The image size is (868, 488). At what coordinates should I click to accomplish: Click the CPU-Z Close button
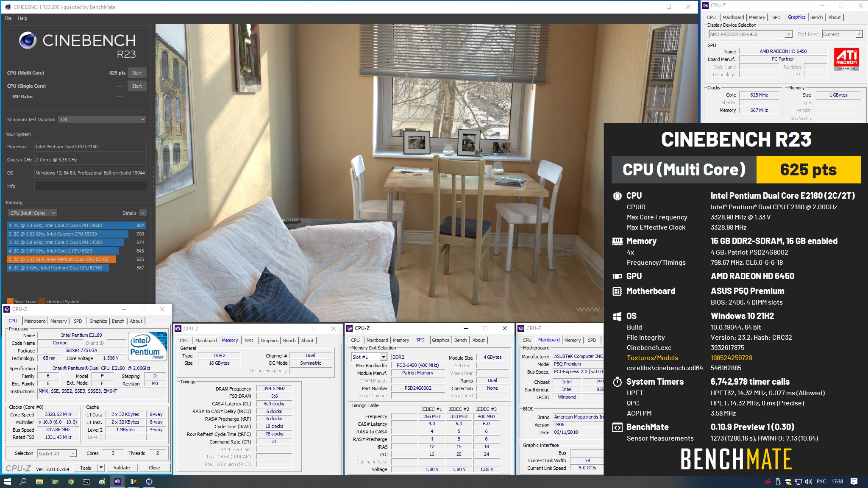pos(154,468)
